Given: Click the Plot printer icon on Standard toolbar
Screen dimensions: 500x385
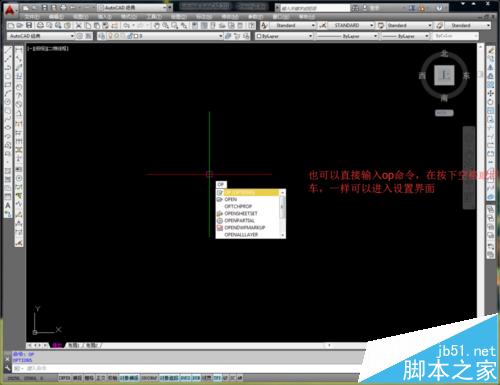Looking at the screenshot, I should 40,25.
